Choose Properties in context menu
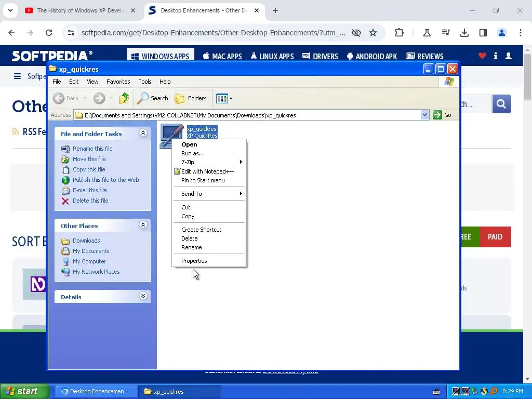This screenshot has height=399, width=532. coord(209,261)
